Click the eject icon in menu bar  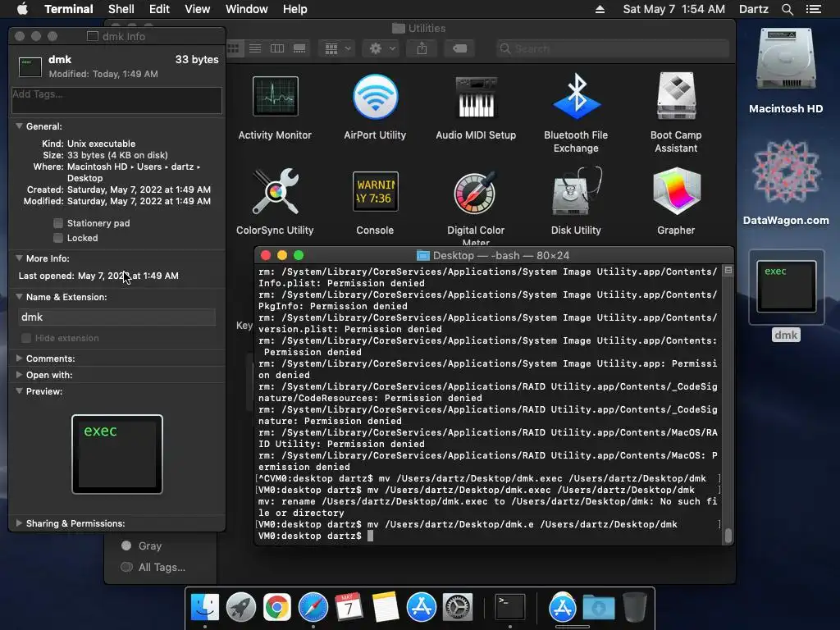coord(600,9)
